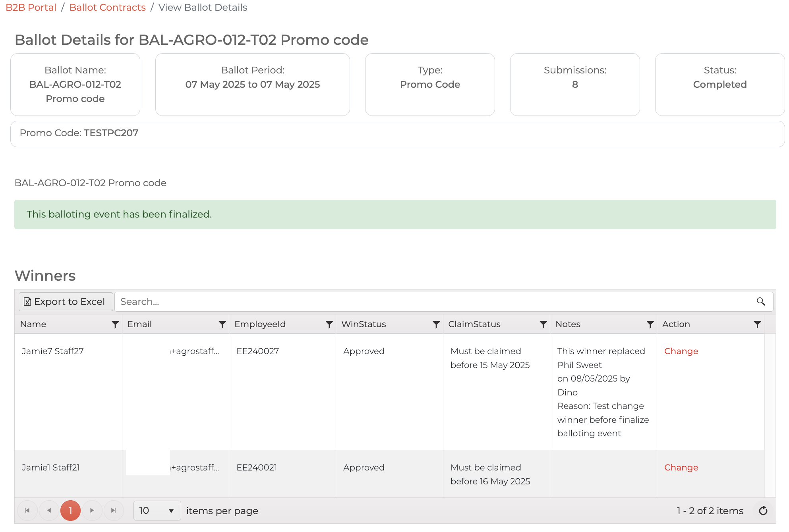
Task: Click Change for Jamie7 Staff27
Action: pyautogui.click(x=681, y=351)
